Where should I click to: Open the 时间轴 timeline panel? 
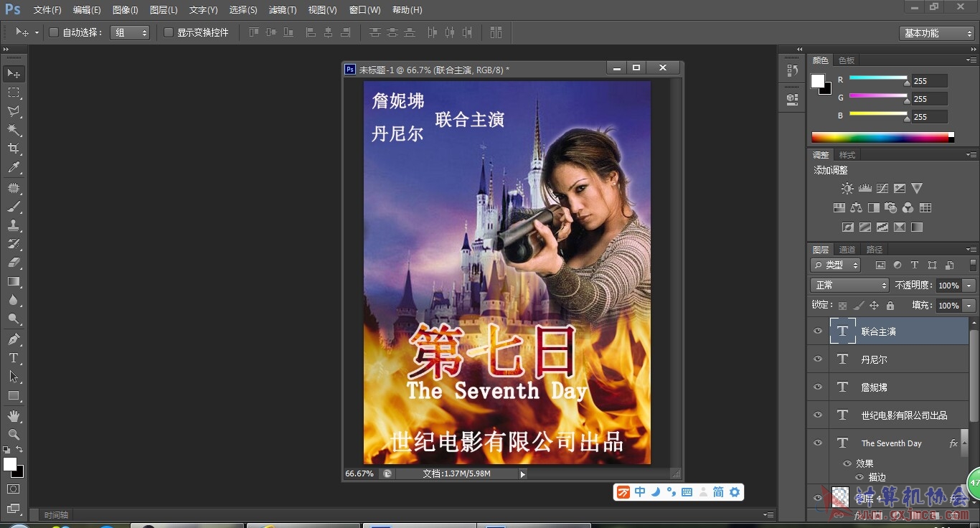click(56, 515)
